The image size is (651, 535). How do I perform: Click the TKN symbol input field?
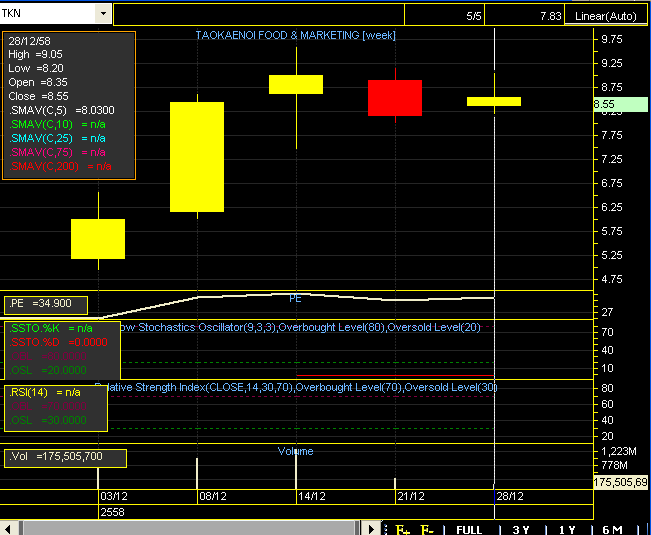[x=48, y=13]
